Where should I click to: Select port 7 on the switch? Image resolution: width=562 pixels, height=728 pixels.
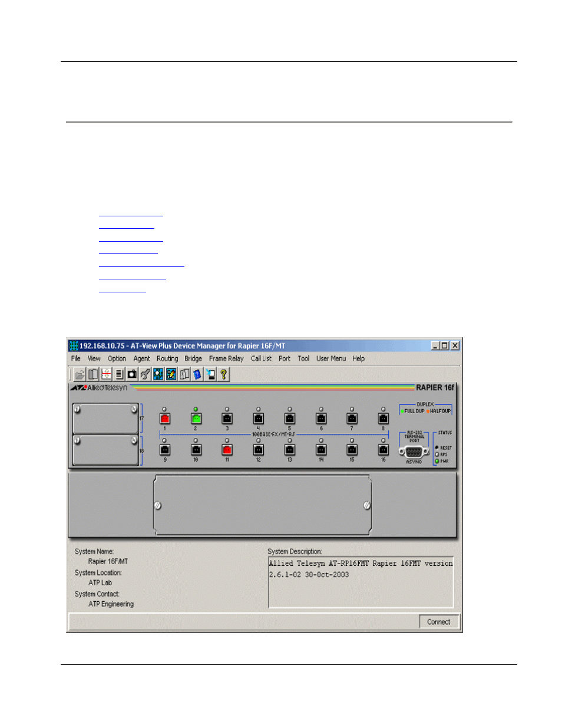(352, 419)
